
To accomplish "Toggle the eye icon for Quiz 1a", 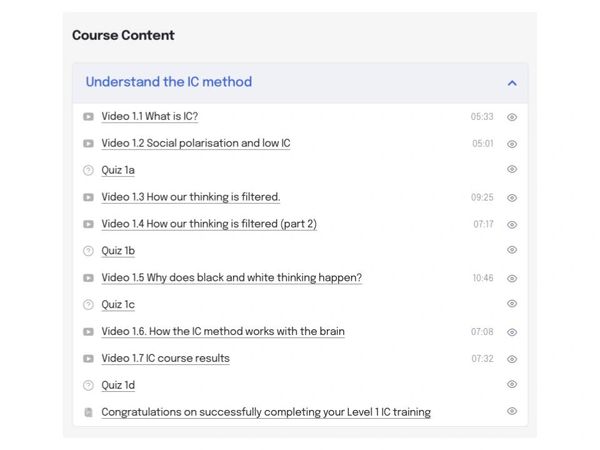I will point(512,170).
